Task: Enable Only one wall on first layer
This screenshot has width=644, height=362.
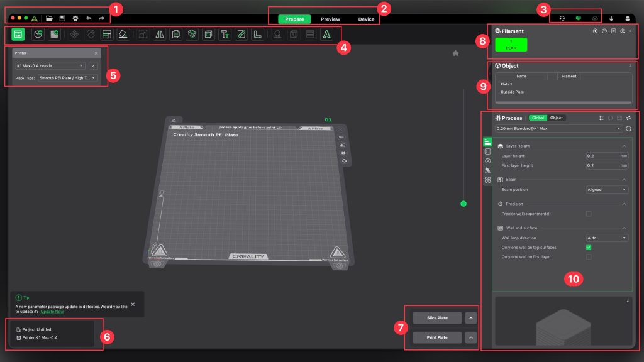Action: [x=589, y=257]
